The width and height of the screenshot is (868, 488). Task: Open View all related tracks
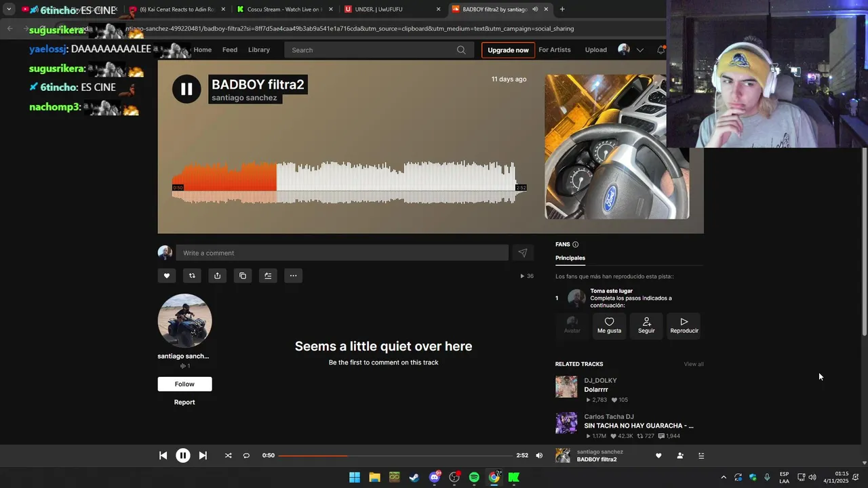tap(694, 364)
